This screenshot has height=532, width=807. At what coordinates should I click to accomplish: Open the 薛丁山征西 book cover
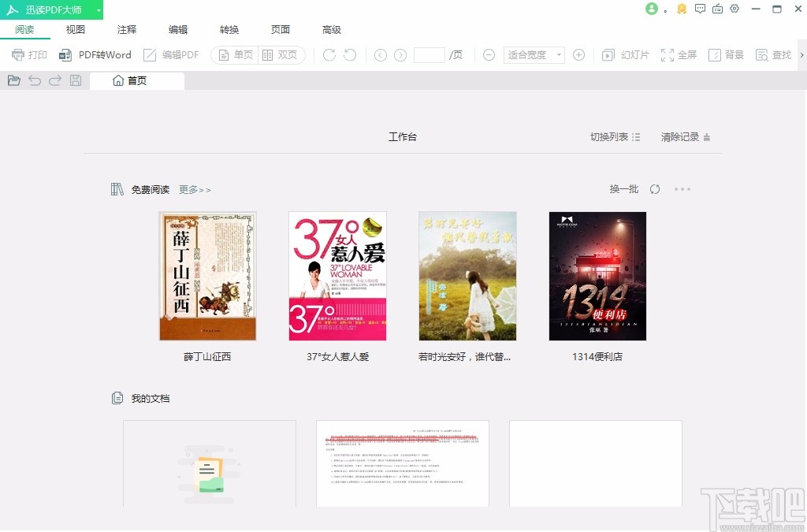click(208, 274)
